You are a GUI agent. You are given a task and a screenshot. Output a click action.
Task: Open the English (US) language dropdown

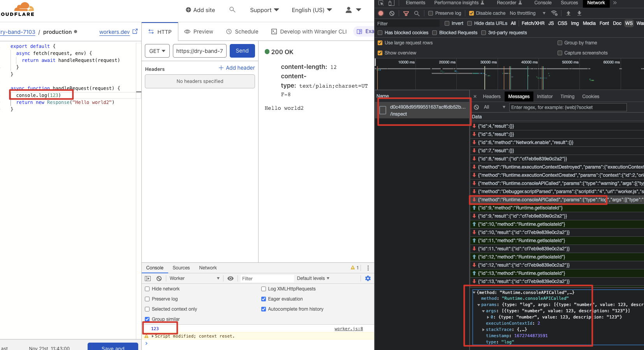pyautogui.click(x=312, y=10)
